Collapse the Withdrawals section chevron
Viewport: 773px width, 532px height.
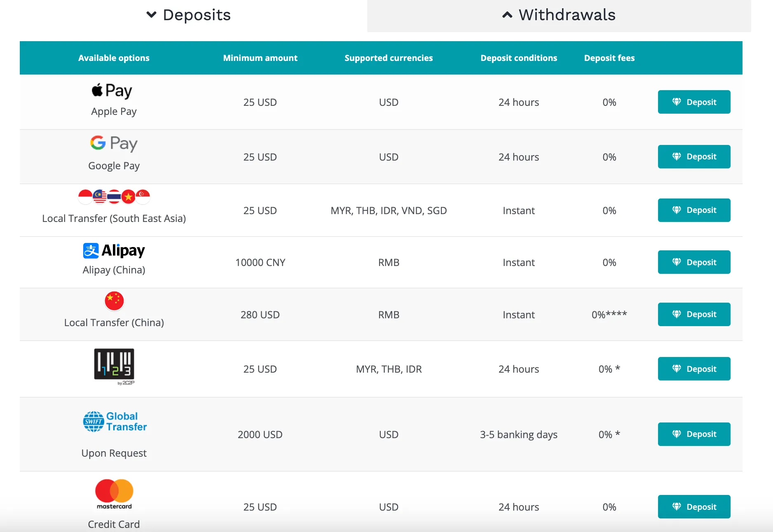click(507, 15)
